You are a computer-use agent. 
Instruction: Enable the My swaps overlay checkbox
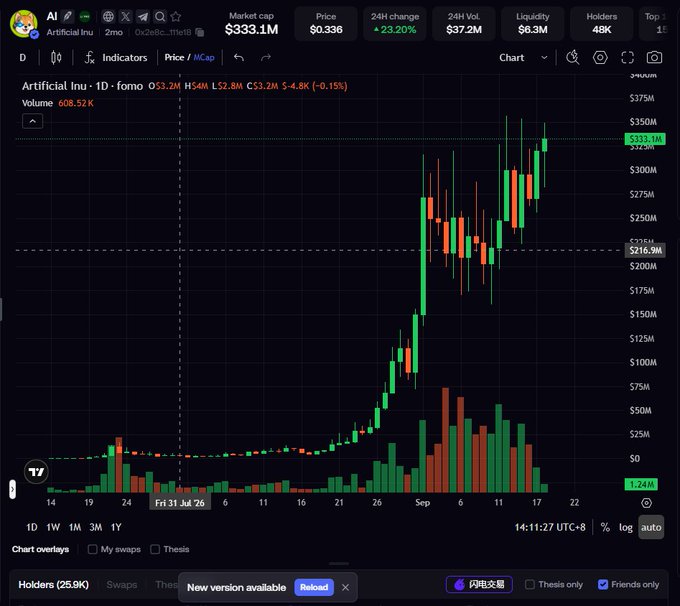tap(92, 549)
